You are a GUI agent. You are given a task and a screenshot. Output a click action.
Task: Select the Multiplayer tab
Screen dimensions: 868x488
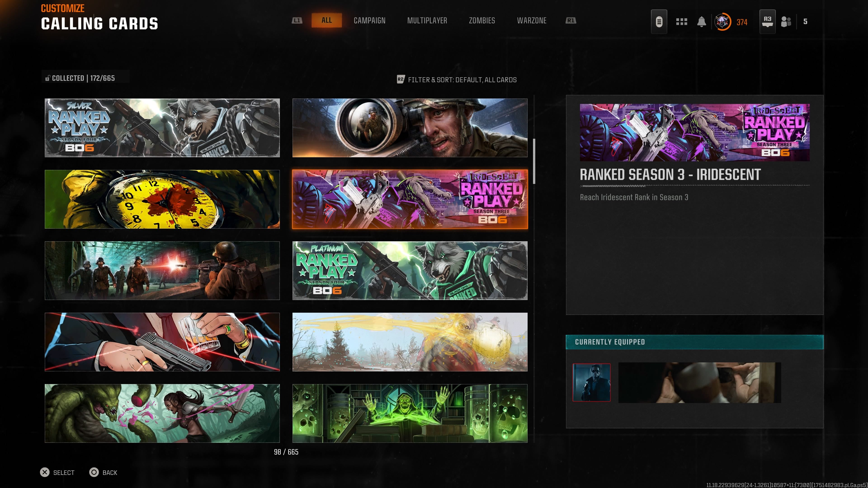pyautogui.click(x=427, y=21)
